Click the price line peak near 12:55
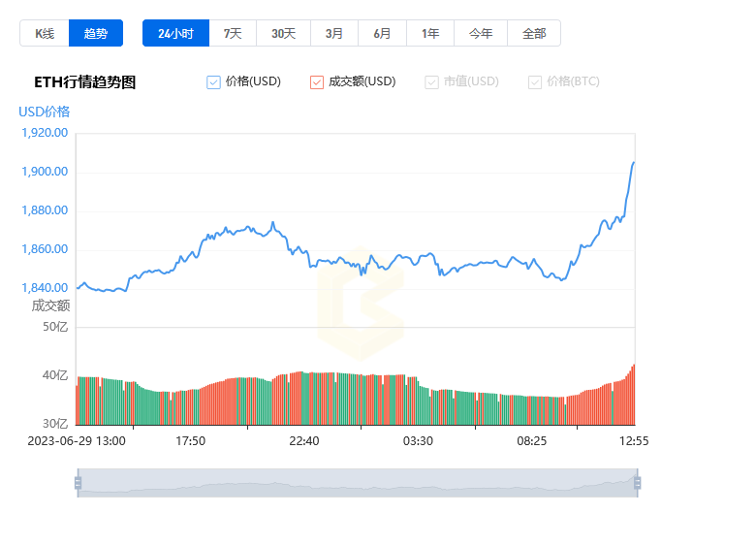 pyautogui.click(x=634, y=163)
